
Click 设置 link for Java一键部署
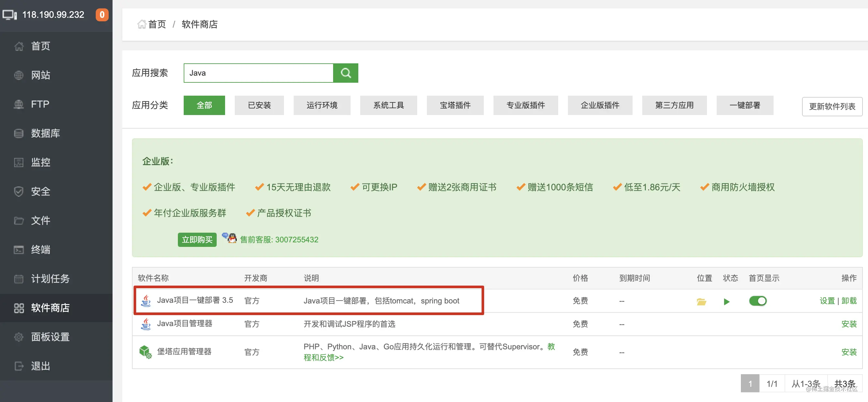pos(827,301)
